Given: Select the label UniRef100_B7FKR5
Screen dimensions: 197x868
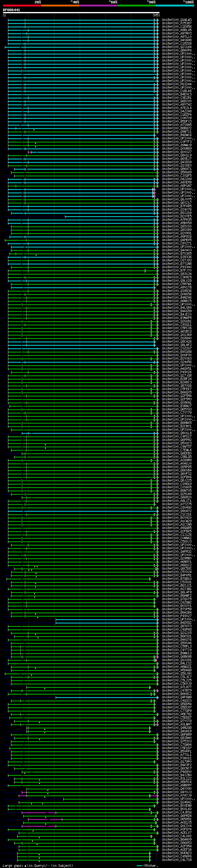Looking at the screenshot, I should point(177,206).
